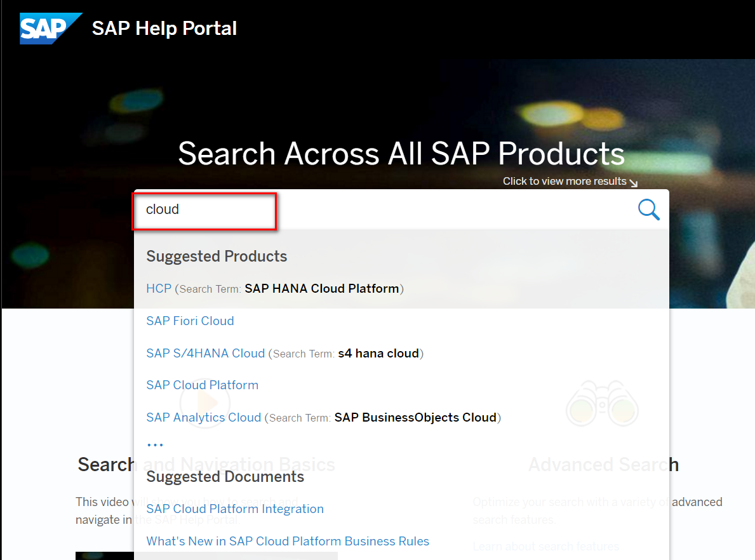This screenshot has height=560, width=755.
Task: Click the 'Click to view more results' hint
Action: click(570, 182)
